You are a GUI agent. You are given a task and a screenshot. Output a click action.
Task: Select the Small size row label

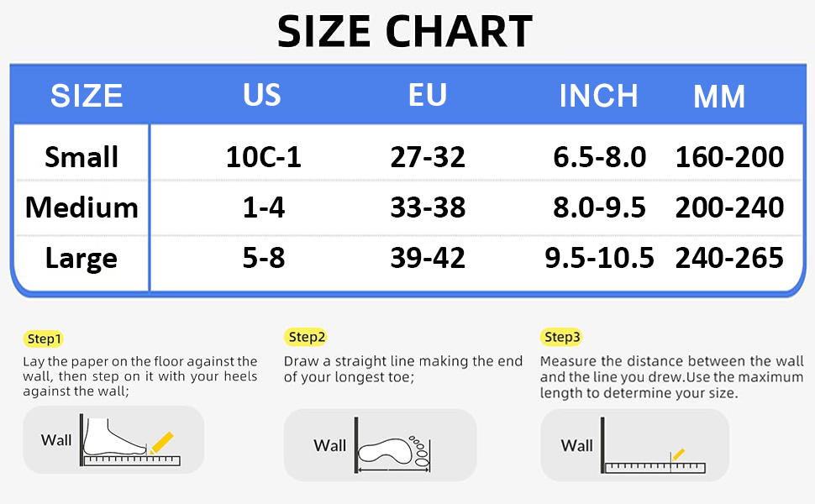pos(81,157)
